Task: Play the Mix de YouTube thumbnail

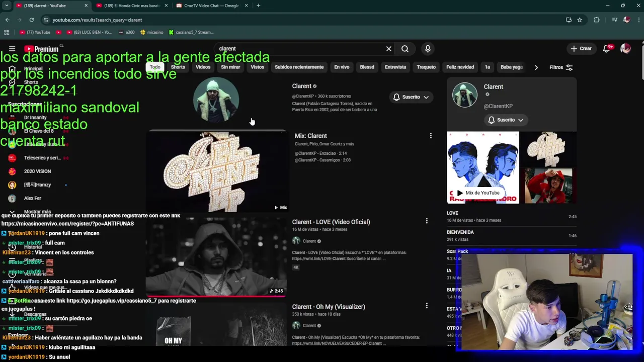Action: pos(482,167)
